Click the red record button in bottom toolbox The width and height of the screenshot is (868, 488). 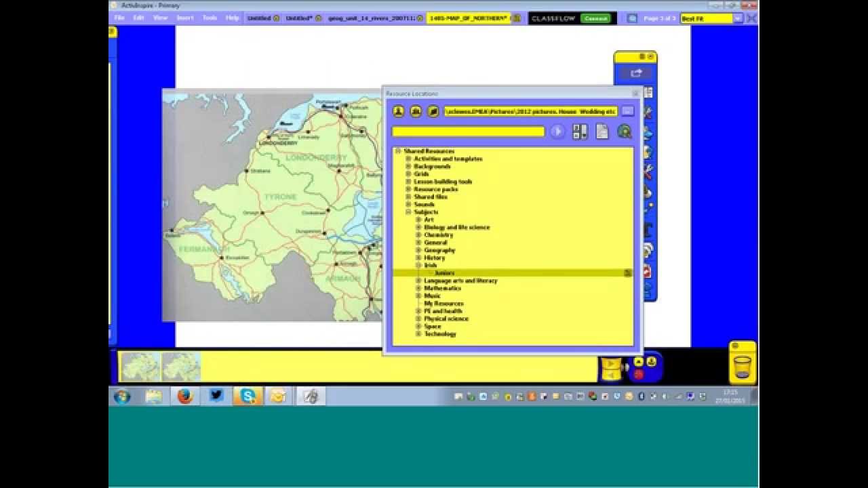pyautogui.click(x=638, y=374)
